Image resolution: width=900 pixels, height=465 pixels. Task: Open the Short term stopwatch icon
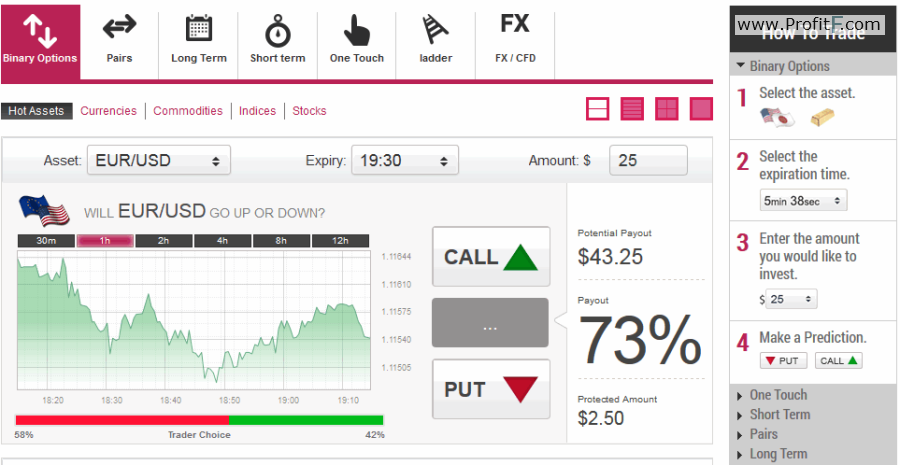pos(277,30)
